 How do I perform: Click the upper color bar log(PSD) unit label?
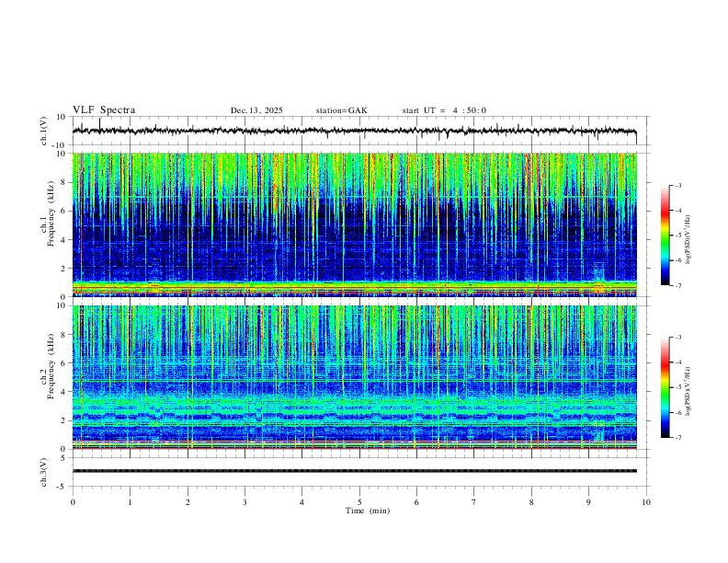click(x=688, y=240)
